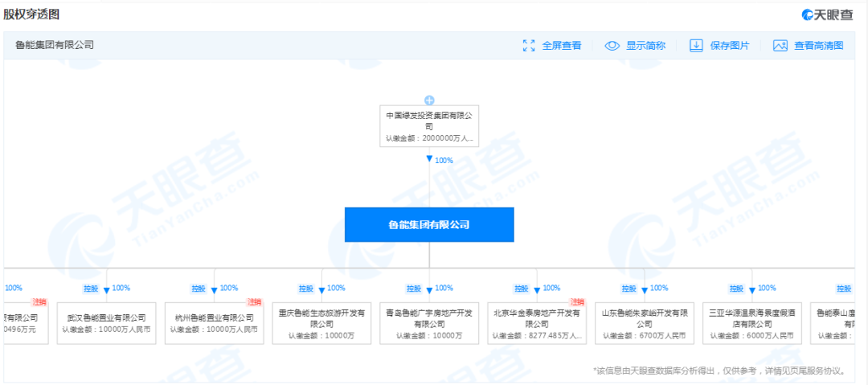Viewport: 868px width, 385px height.
Task: Click 查看高清图 label
Action: 819,46
